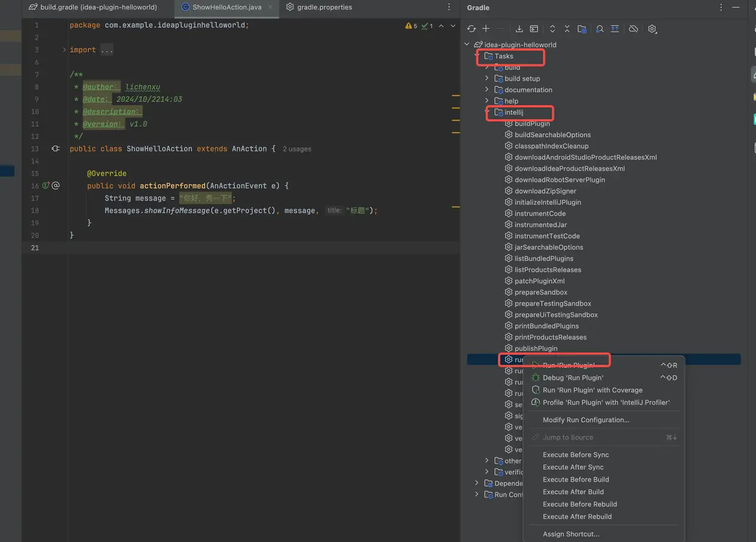Select Execute After Sync option
The height and width of the screenshot is (542, 756).
tap(604, 467)
